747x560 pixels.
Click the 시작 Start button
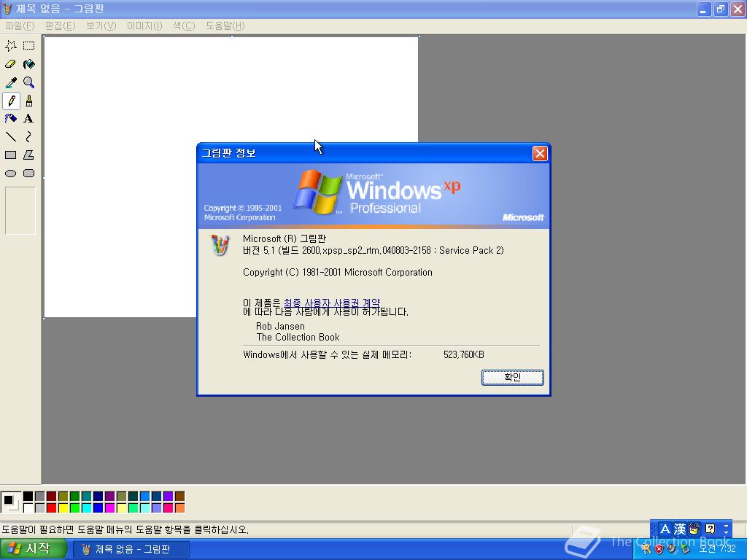point(32,549)
